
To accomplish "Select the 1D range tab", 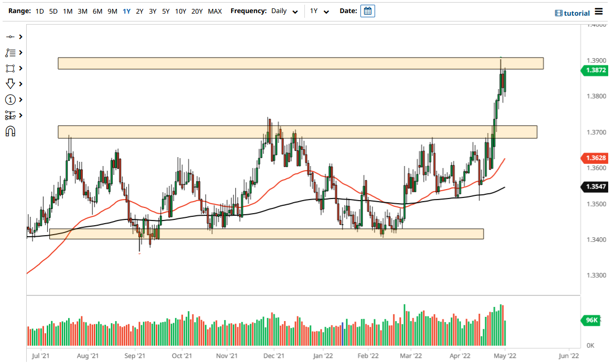I will tap(39, 11).
